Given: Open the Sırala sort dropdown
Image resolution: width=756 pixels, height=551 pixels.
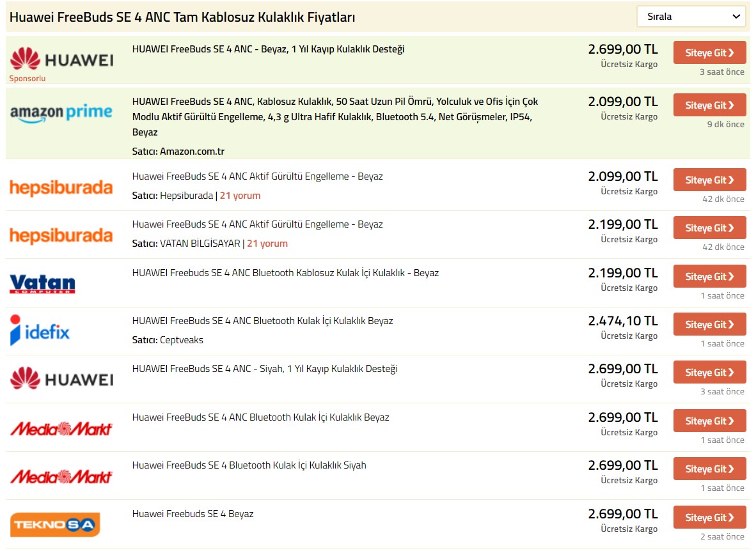Looking at the screenshot, I should (691, 17).
